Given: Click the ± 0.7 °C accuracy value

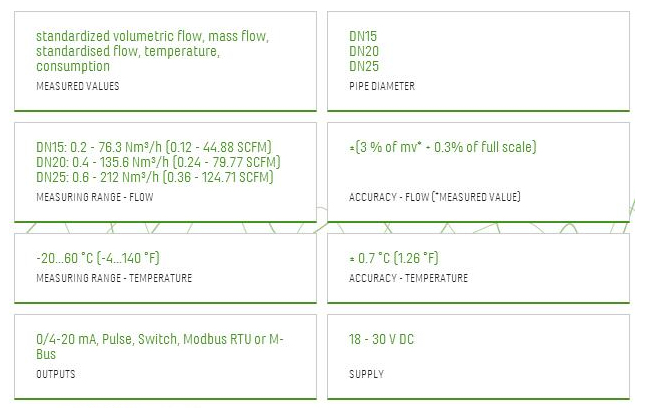Looking at the screenshot, I should click(x=393, y=258).
